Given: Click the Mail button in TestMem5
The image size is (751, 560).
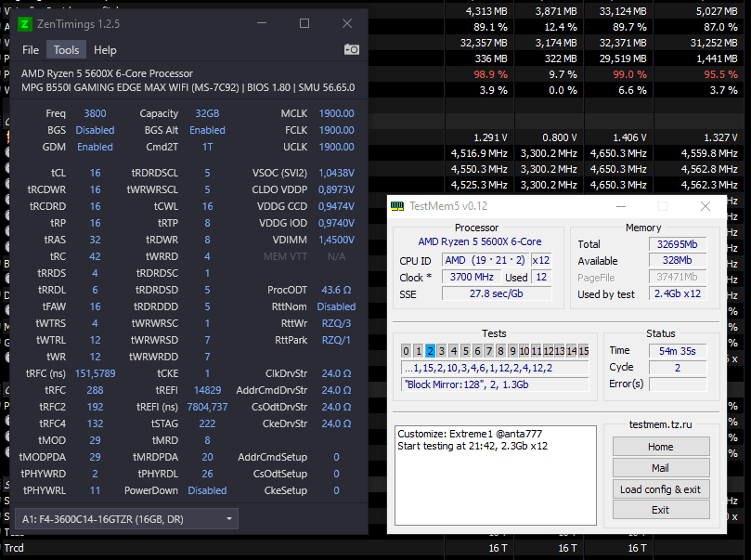Looking at the screenshot, I should tap(660, 468).
